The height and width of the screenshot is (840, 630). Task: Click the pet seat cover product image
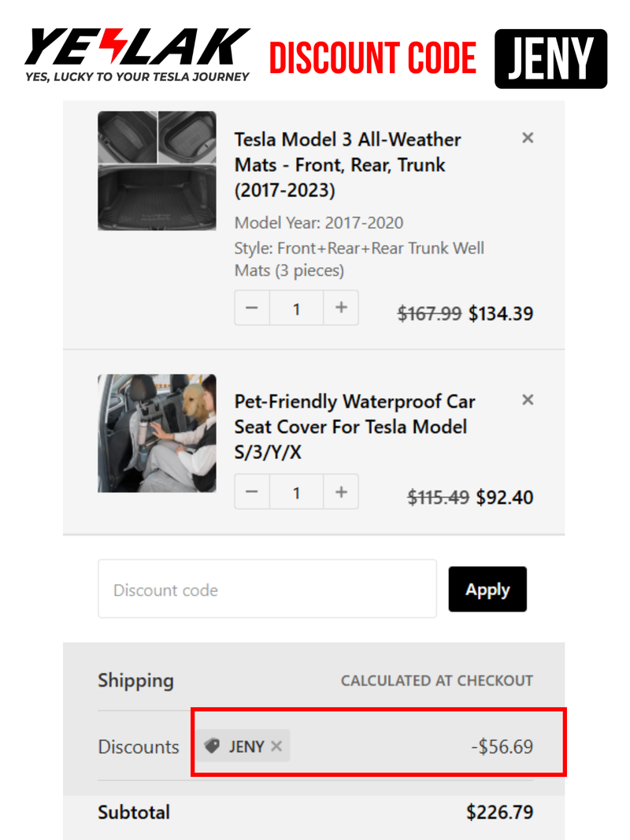click(x=156, y=432)
